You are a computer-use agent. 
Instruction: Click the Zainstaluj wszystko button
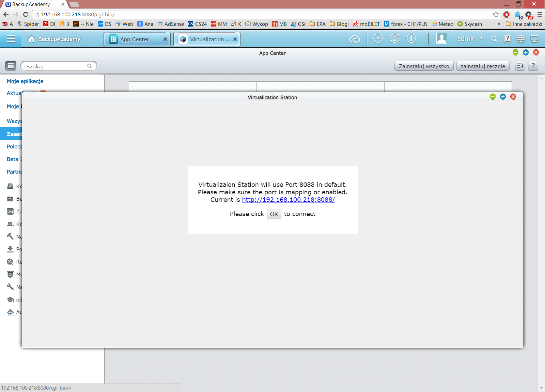tap(424, 66)
